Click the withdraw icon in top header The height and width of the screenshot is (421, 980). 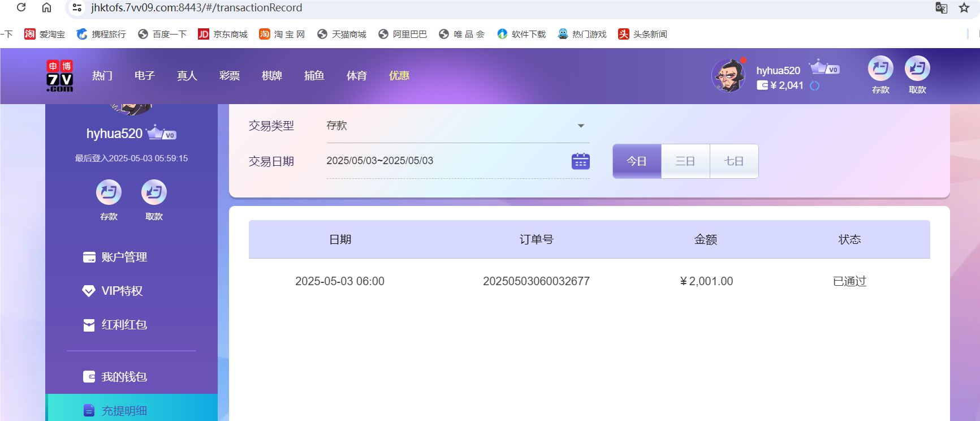(x=917, y=69)
